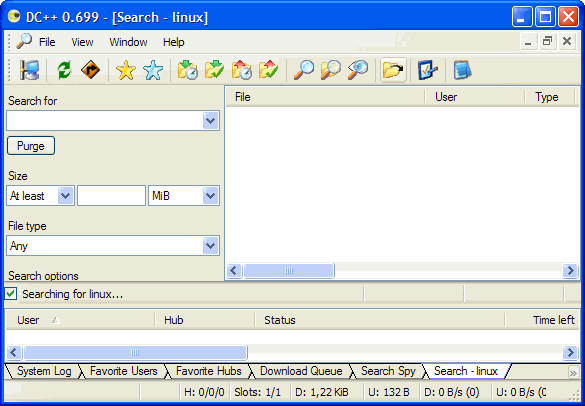Open Waiting Users upload icon with clock
The width and height of the screenshot is (585, 406).
pyautogui.click(x=241, y=70)
